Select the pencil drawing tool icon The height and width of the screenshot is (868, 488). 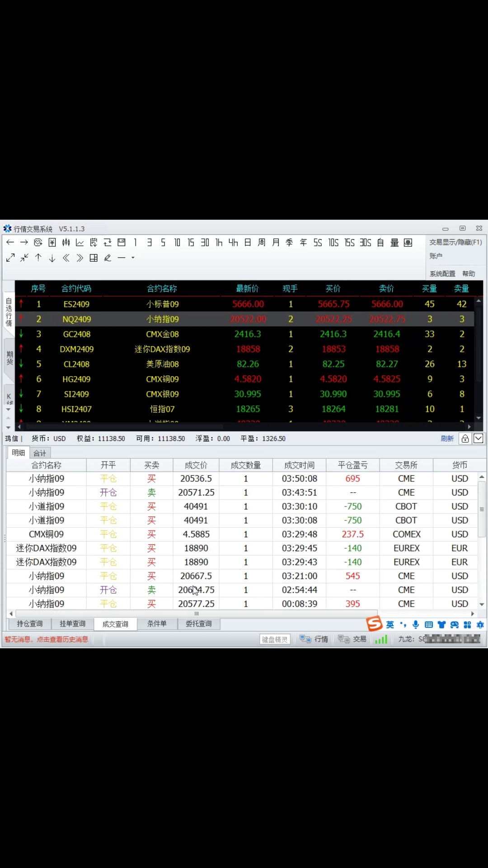(x=108, y=258)
